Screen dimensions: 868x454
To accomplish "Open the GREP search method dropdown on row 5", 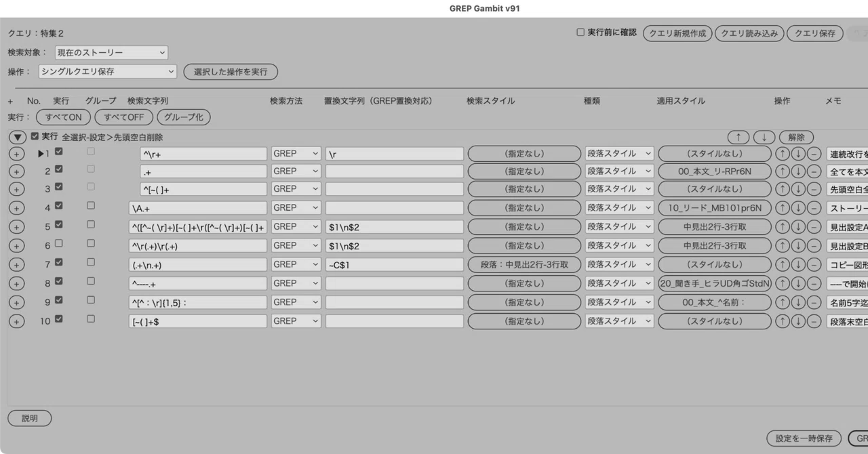I will click(296, 227).
